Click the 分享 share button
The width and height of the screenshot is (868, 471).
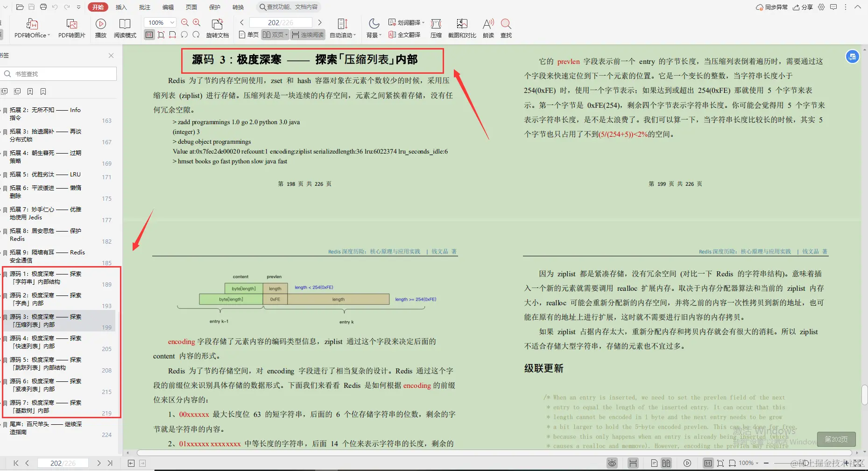click(802, 7)
